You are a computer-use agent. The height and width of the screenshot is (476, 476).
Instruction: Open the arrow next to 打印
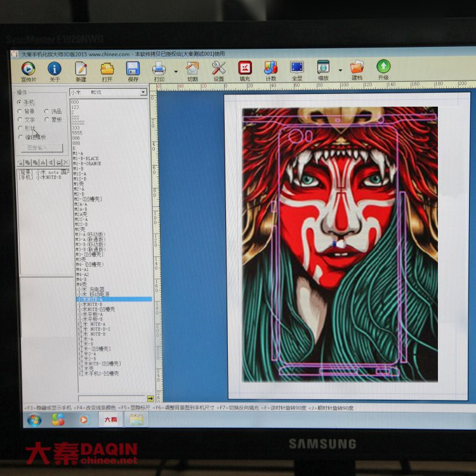[x=176, y=72]
